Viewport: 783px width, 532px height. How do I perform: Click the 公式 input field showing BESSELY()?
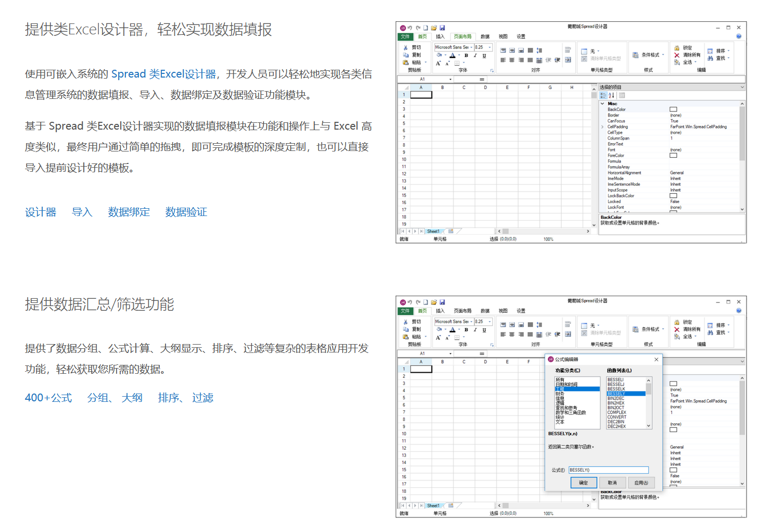pyautogui.click(x=609, y=470)
